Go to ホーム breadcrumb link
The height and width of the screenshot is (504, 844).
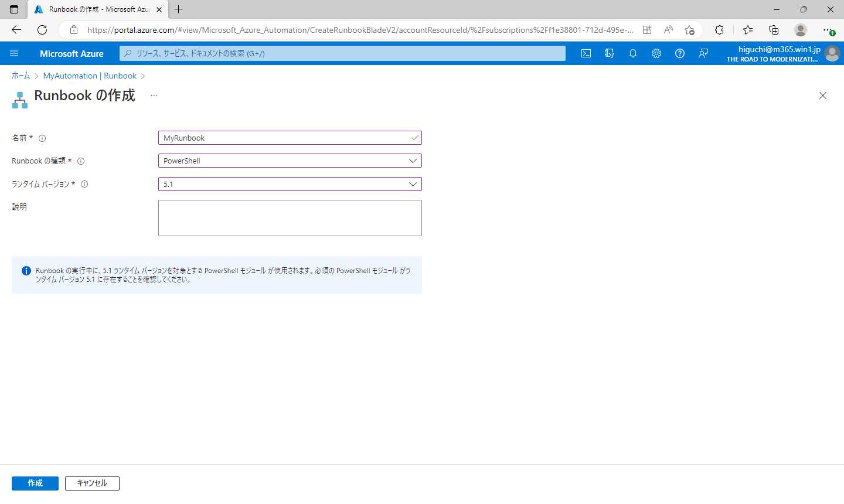(21, 76)
